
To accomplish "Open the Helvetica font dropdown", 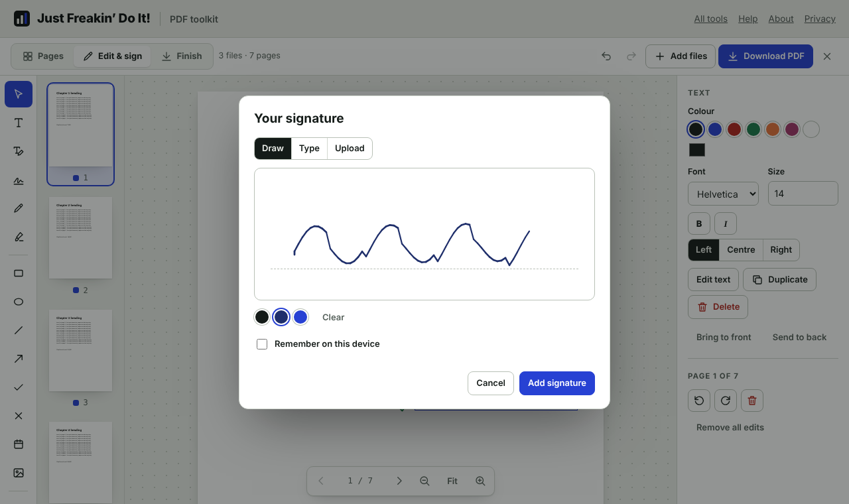I will [724, 194].
